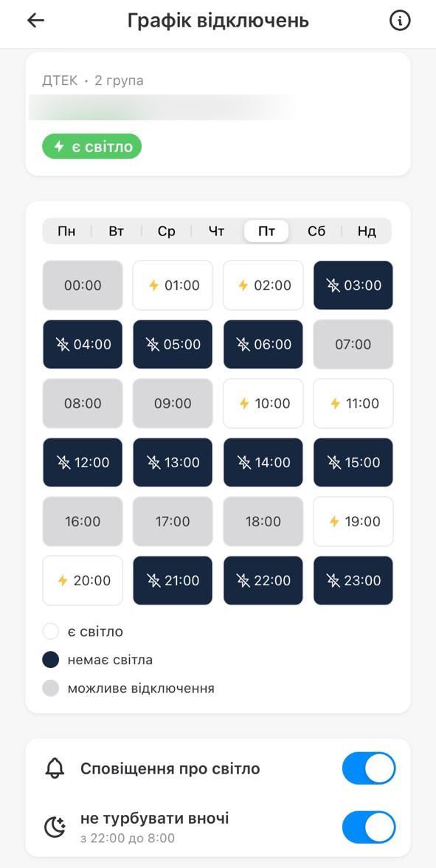The height and width of the screenshot is (868, 436).
Task: Tap the 'ДТЕК · 2 група' label
Action: pyautogui.click(x=93, y=81)
